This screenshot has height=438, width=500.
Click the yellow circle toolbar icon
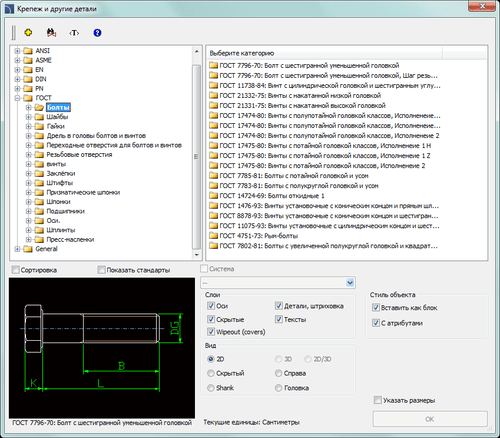click(x=28, y=33)
